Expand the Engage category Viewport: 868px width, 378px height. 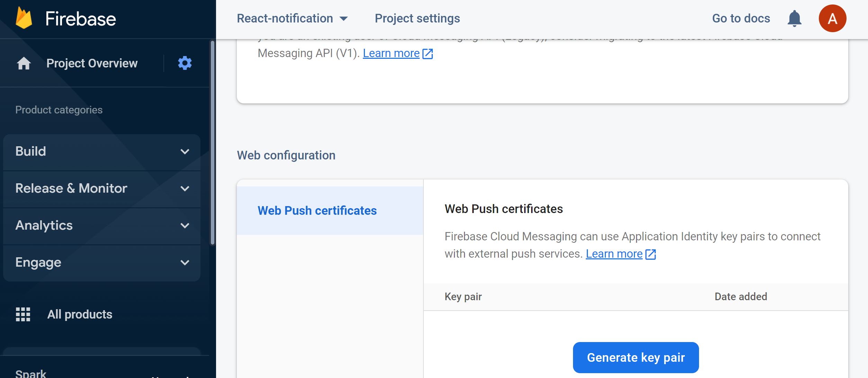point(102,262)
